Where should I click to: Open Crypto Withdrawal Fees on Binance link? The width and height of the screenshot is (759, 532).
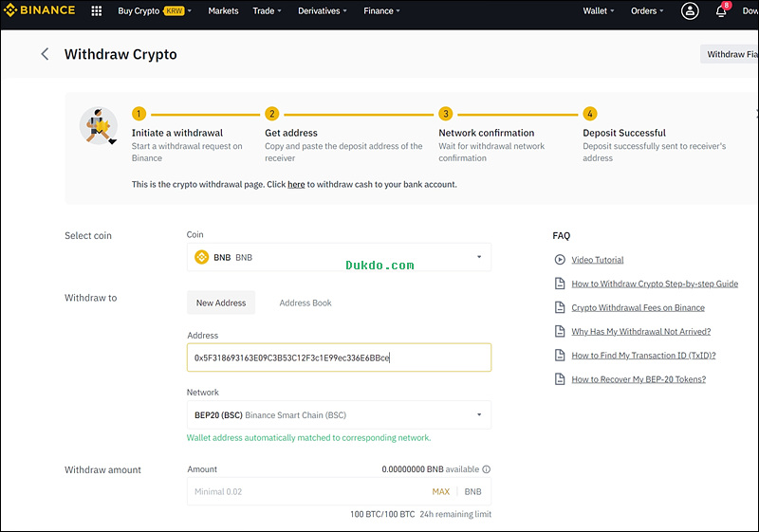point(638,307)
